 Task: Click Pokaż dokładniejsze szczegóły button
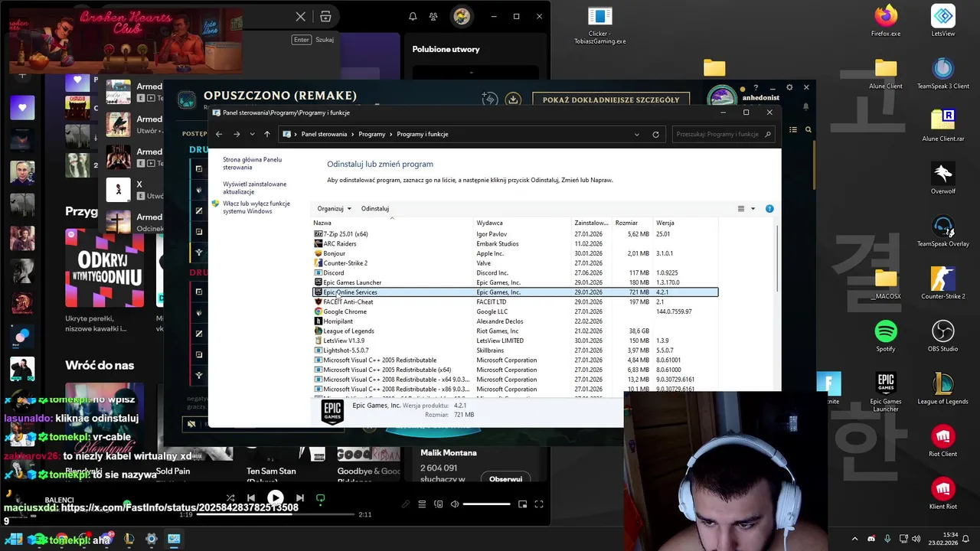(611, 99)
